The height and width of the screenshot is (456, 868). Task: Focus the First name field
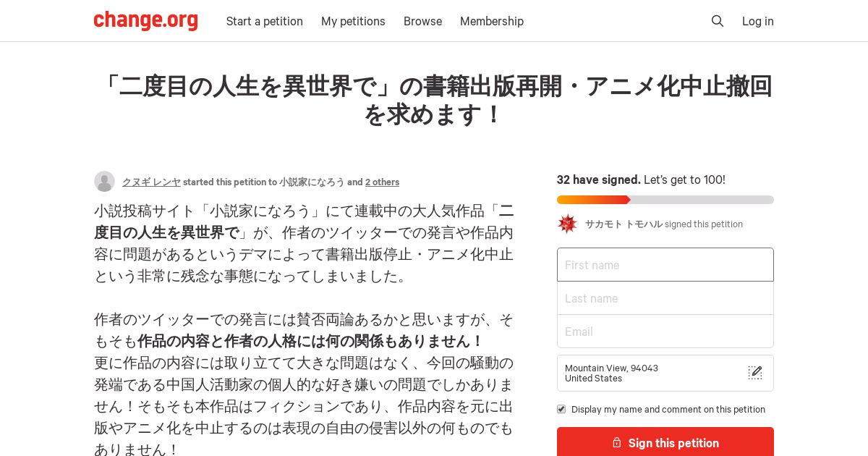[x=665, y=265]
